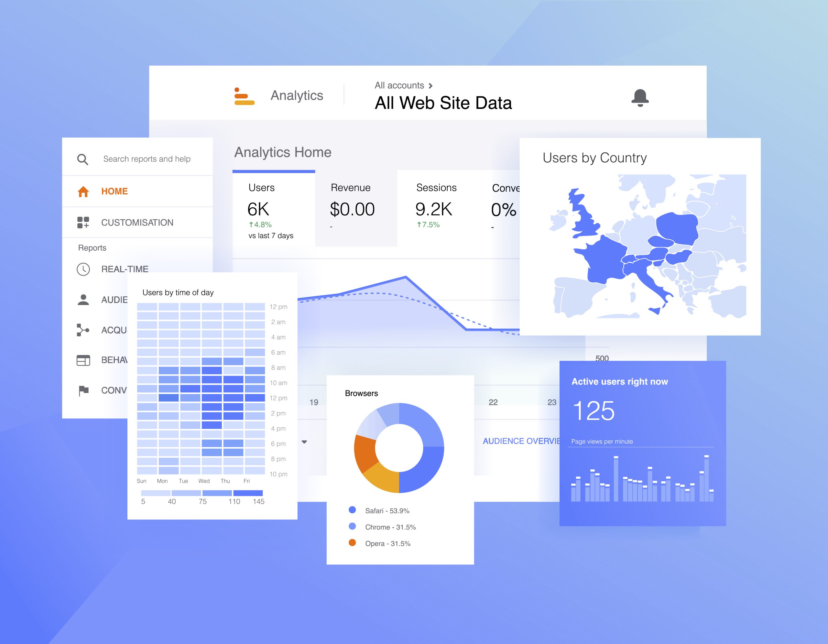Expand the Audience section in sidebar

[x=104, y=300]
